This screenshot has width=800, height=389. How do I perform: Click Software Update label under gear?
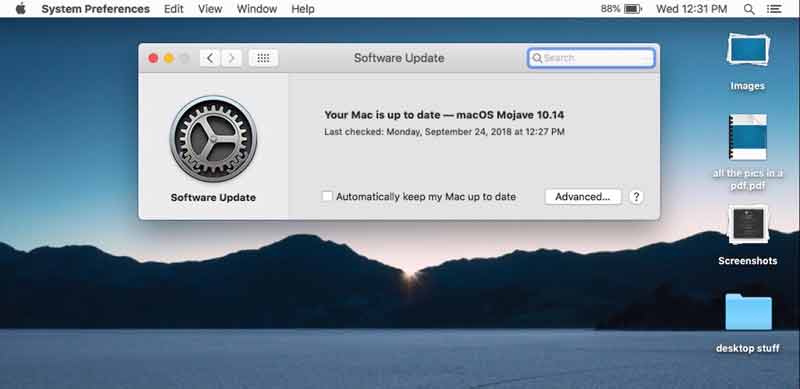(213, 198)
